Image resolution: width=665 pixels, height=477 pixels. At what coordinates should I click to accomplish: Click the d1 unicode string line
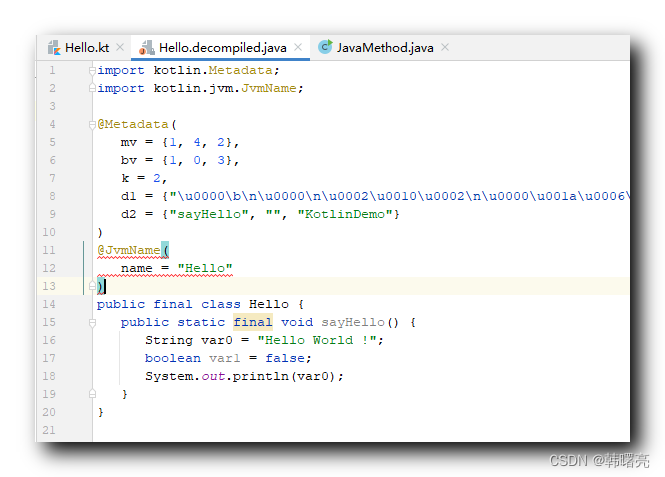pos(375,196)
